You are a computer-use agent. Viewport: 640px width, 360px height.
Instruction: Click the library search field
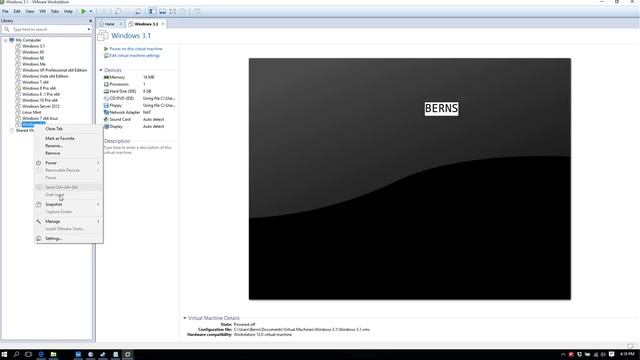tap(47, 29)
